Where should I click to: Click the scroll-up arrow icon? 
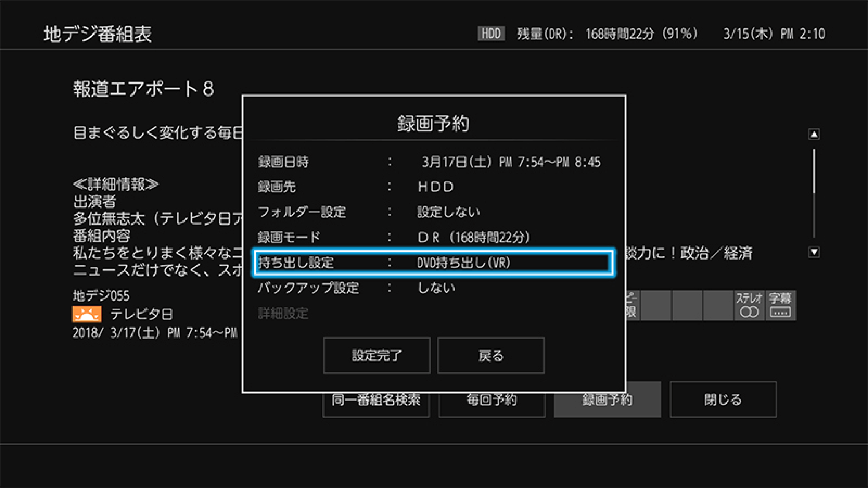point(813,133)
